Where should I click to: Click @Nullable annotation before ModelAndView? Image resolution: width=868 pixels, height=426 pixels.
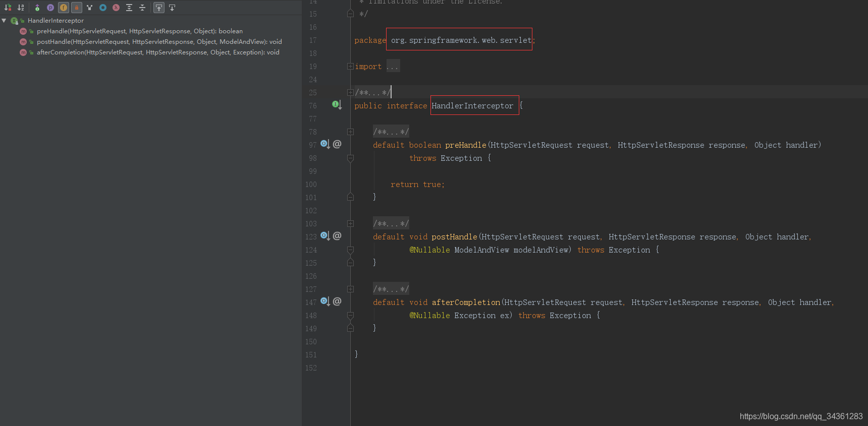click(429, 250)
